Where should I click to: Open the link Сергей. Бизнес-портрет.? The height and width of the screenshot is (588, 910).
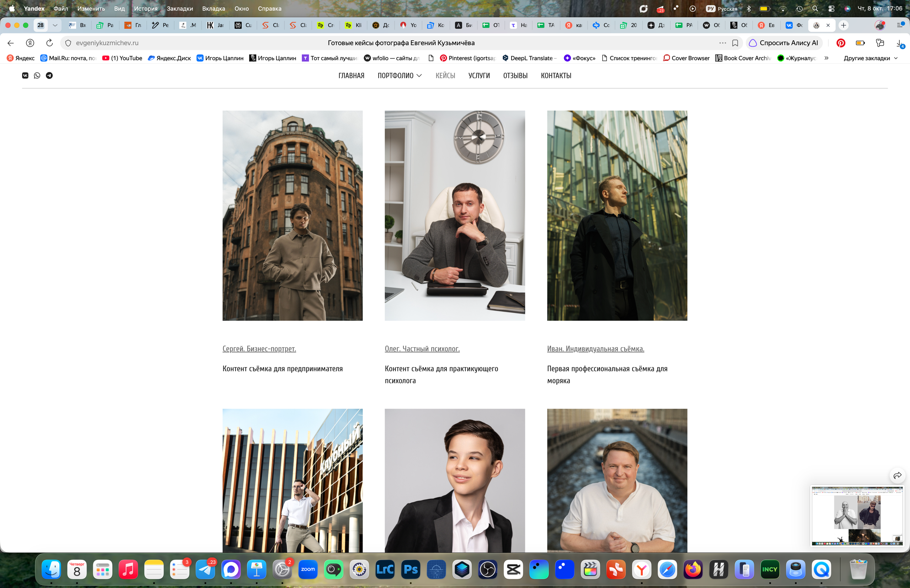tap(259, 349)
